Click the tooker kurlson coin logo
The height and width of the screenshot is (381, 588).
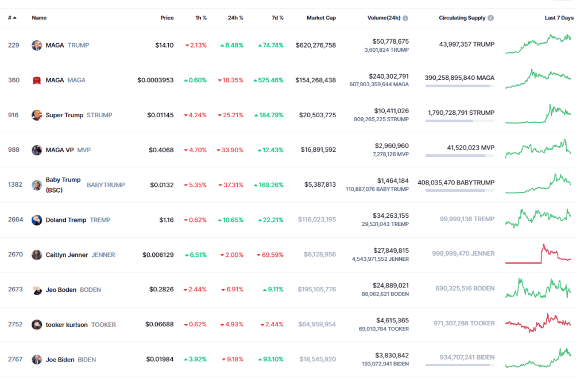[37, 325]
